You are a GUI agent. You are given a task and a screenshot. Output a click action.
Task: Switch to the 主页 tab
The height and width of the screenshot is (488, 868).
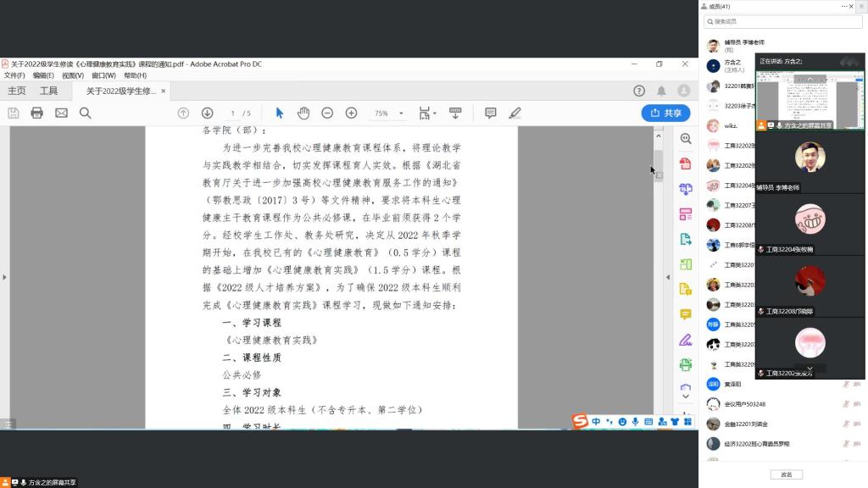[17, 91]
